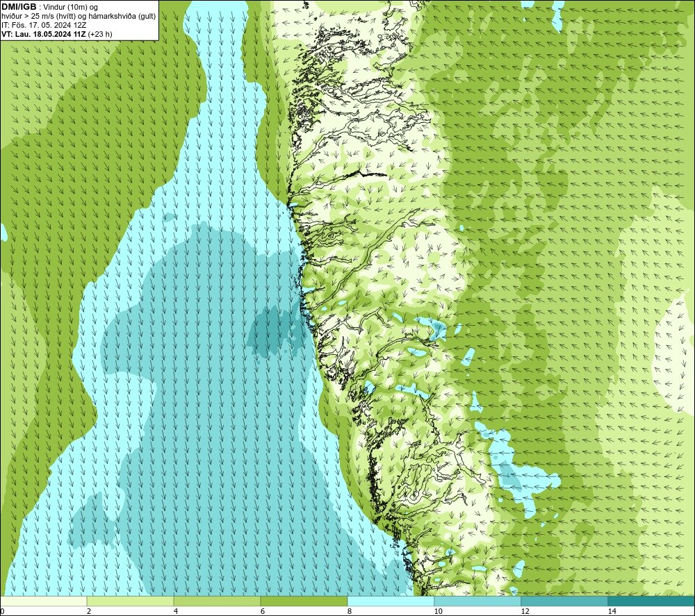Click the legend label '14'
695x616 pixels.
click(x=612, y=611)
